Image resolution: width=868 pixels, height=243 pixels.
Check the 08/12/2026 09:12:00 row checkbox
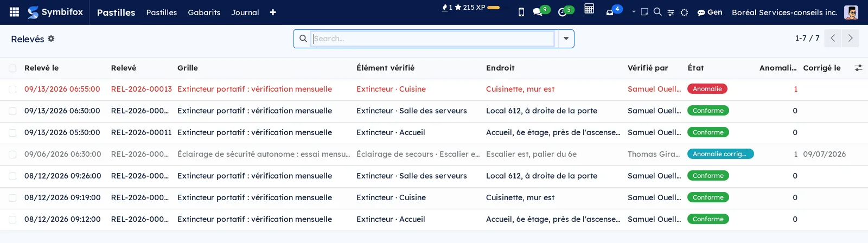click(x=12, y=220)
